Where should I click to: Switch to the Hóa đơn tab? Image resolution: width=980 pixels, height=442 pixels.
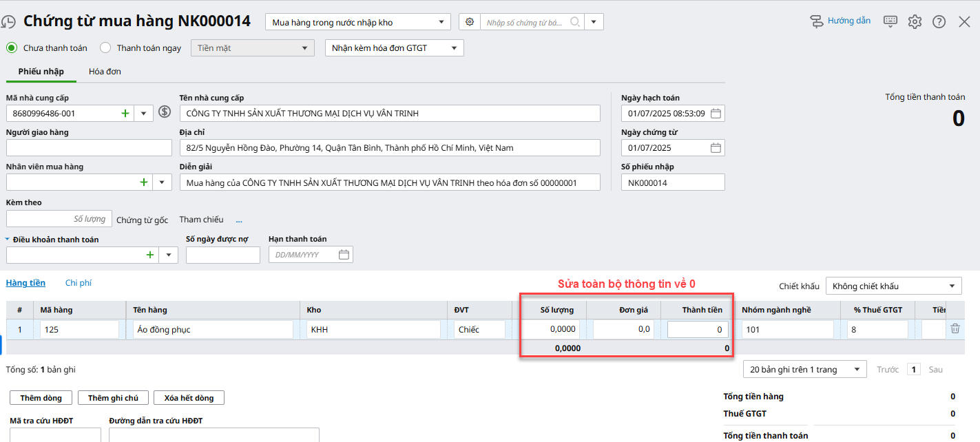point(105,72)
